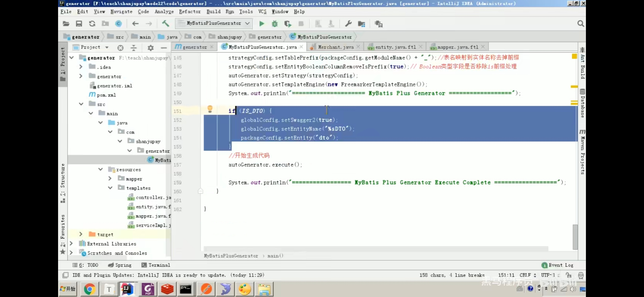Image resolution: width=644 pixels, height=297 pixels.
Task: Click Project panel gear settings icon
Action: tap(151, 48)
